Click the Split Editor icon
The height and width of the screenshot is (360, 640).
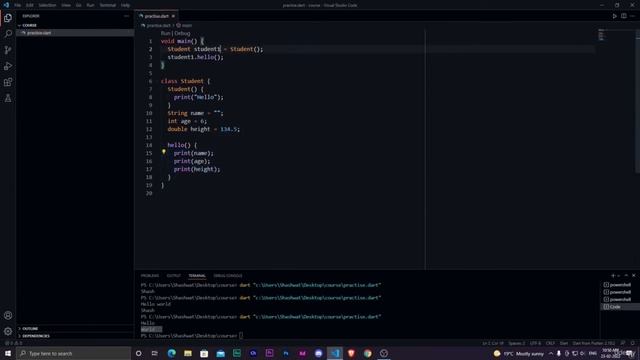coord(624,16)
